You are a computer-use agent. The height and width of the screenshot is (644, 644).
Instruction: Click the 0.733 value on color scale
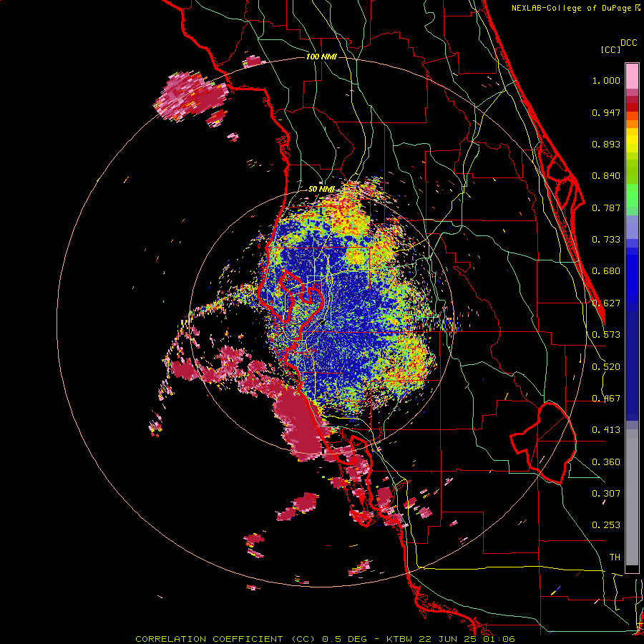(606, 240)
